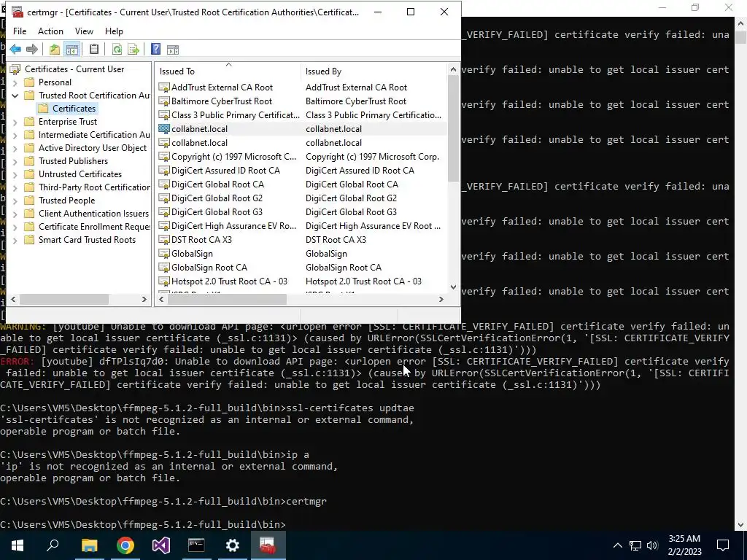Click the certificate list vertical scrollbar thumb
747x560 pixels.
[x=453, y=128]
